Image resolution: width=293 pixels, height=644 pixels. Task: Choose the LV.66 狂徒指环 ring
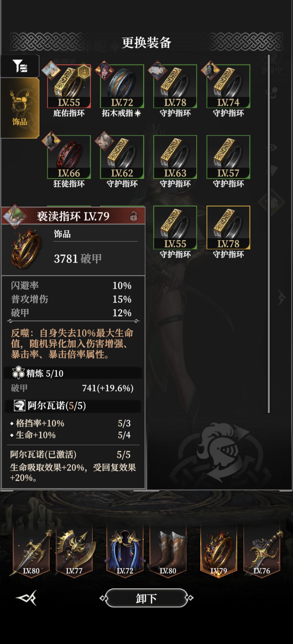[69, 157]
